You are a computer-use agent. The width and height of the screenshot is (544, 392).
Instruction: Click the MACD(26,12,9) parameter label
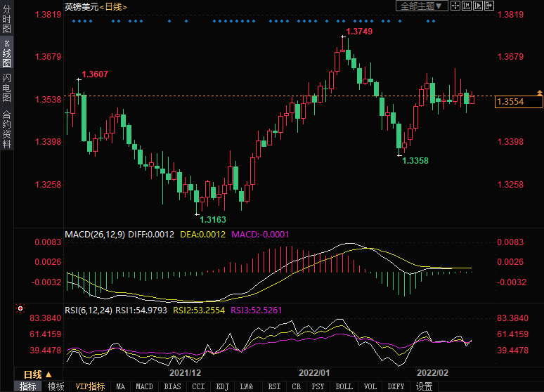coord(94,234)
